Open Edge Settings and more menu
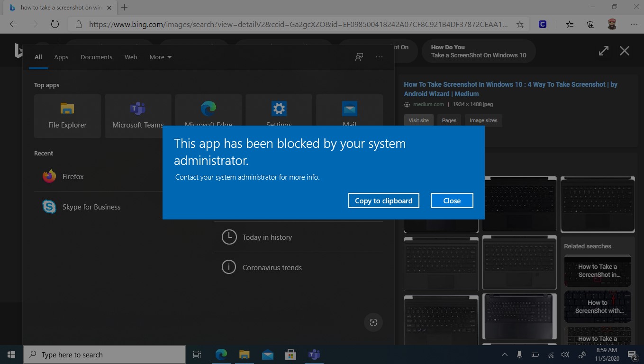Viewport: 644px width, 364px height. [x=634, y=24]
